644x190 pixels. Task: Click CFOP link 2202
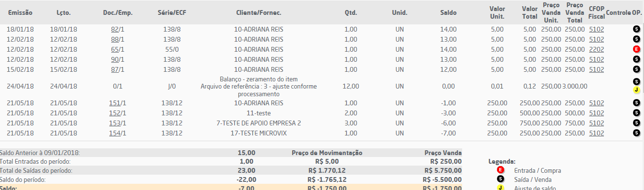(597, 49)
